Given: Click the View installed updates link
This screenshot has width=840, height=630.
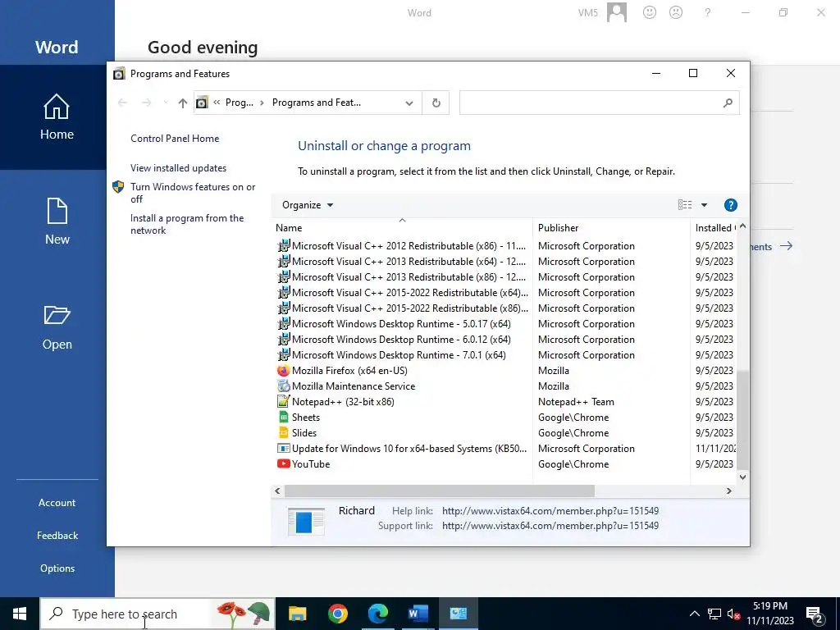Looking at the screenshot, I should (178, 167).
